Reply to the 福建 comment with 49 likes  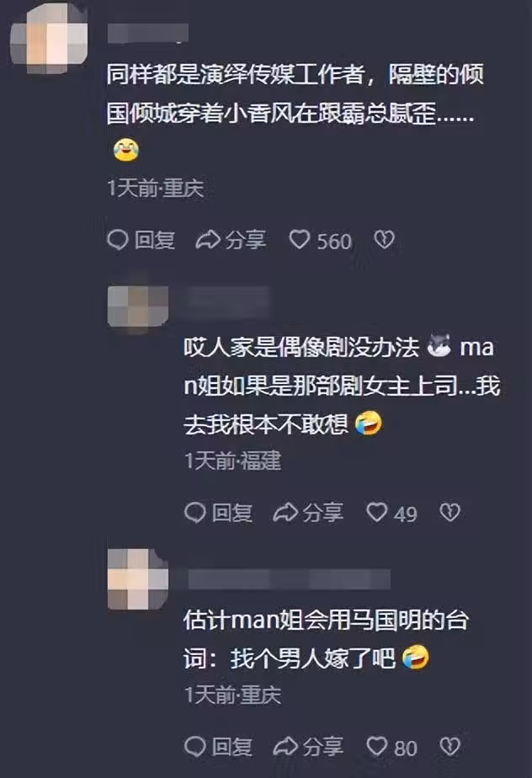pyautogui.click(x=218, y=513)
